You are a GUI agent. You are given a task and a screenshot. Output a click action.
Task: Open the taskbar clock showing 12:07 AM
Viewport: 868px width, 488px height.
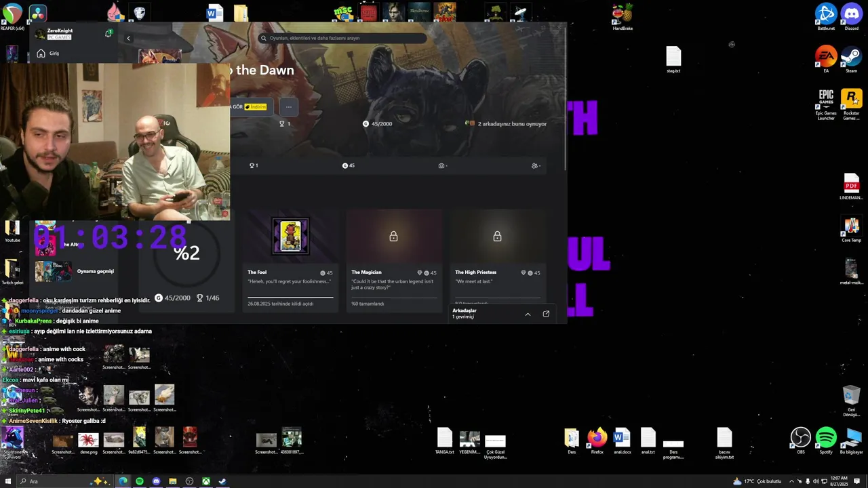coord(839,481)
